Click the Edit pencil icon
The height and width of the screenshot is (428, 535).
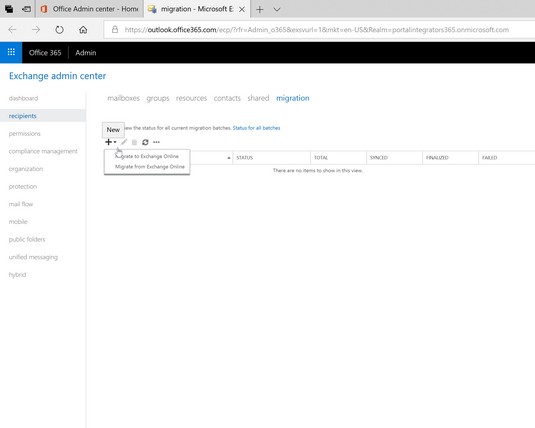[124, 142]
